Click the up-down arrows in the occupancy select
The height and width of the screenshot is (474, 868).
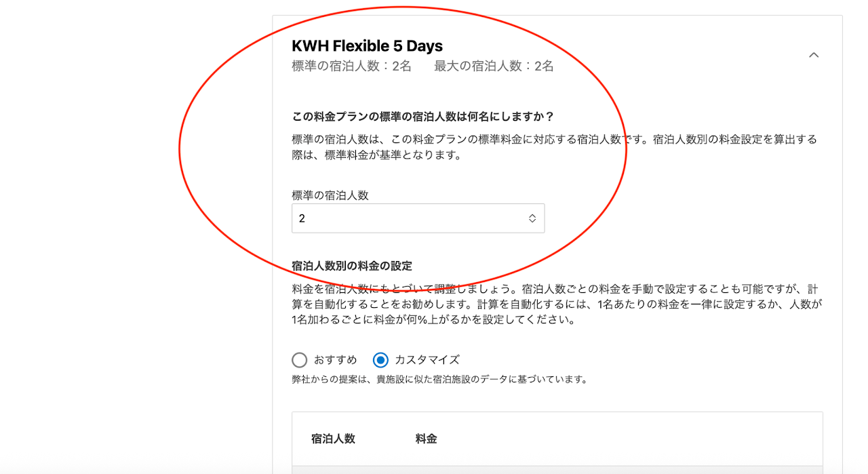coord(532,218)
